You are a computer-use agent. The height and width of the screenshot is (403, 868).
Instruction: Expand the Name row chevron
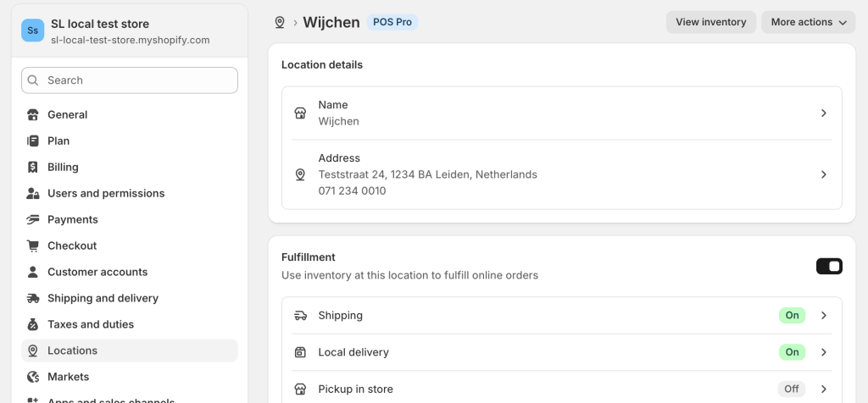823,113
